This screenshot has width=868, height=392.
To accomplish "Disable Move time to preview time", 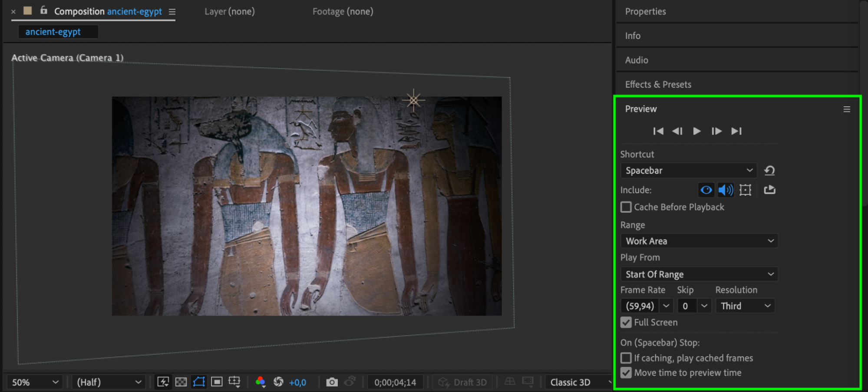I will 626,373.
